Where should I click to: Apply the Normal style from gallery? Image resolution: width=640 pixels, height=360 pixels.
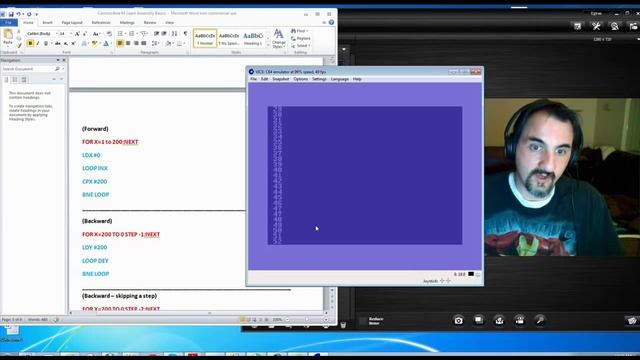tap(205, 38)
